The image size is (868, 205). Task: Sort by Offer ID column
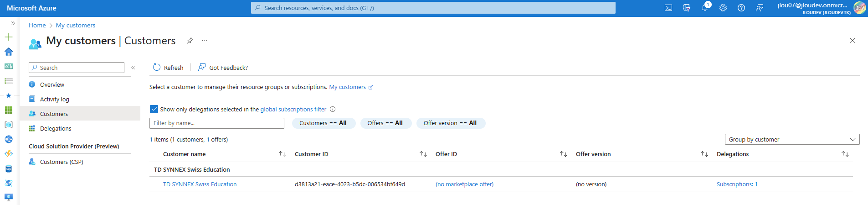[564, 154]
